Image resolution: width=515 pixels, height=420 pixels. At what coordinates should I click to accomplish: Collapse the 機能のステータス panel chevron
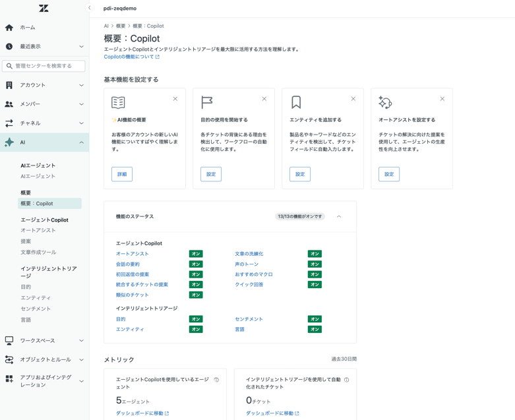[x=339, y=217]
